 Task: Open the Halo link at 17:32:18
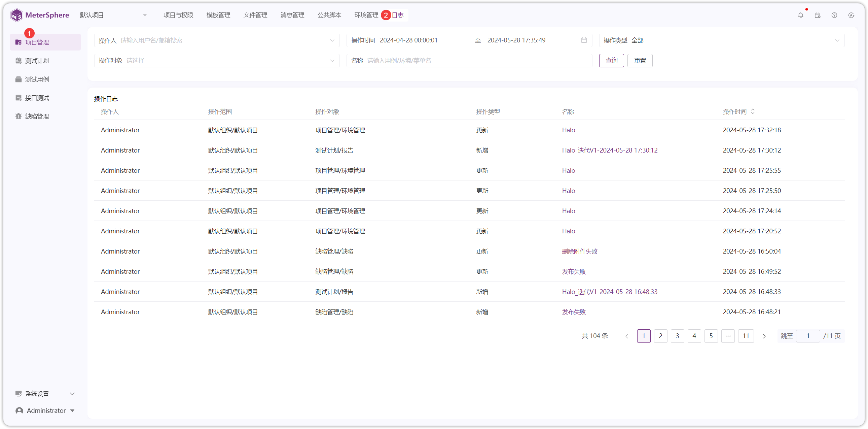pos(569,130)
